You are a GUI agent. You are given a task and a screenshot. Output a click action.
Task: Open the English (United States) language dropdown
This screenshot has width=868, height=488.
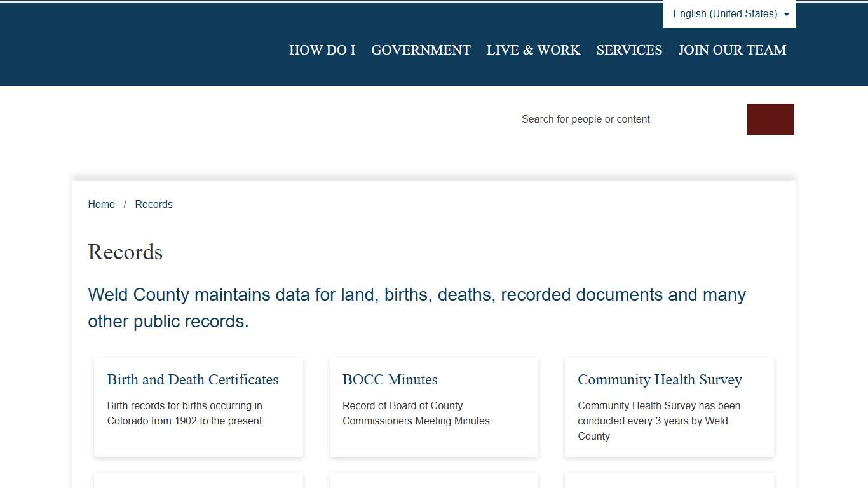pos(724,13)
